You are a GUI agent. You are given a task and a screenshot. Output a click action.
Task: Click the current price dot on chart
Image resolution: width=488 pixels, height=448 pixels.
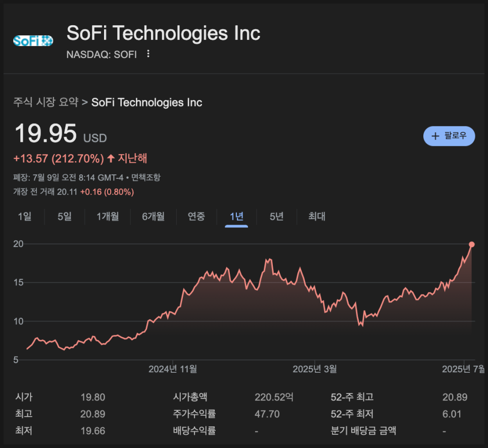pyautogui.click(x=471, y=244)
